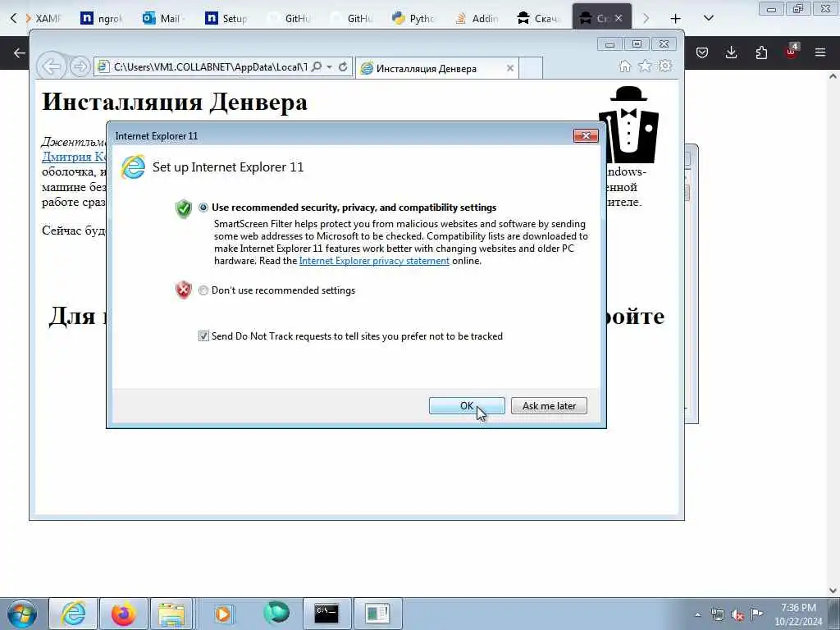Click the command prompt taskbar icon
Viewport: 840px width, 630px height.
[326, 614]
